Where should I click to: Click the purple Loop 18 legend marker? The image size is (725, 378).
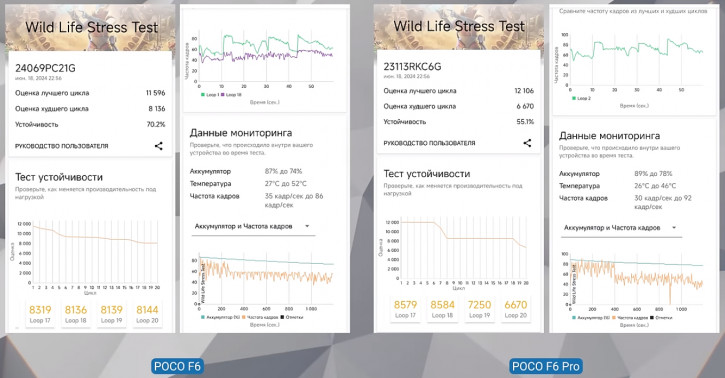[223, 95]
